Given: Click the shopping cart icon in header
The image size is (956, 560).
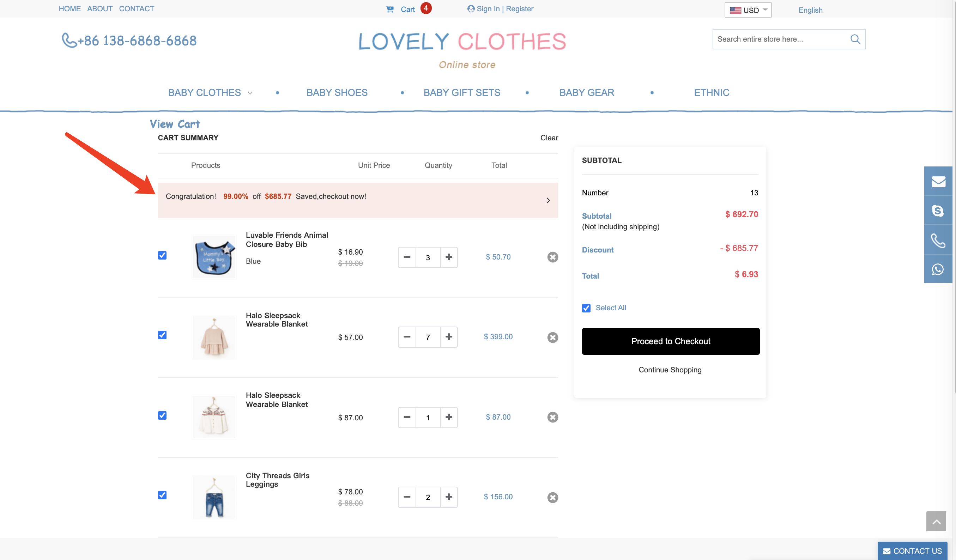Looking at the screenshot, I should pyautogui.click(x=389, y=9).
